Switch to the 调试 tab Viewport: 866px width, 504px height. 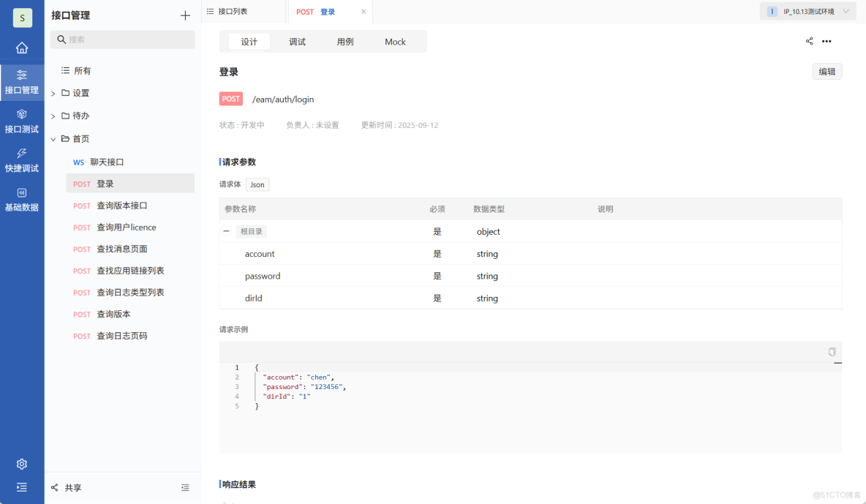296,42
